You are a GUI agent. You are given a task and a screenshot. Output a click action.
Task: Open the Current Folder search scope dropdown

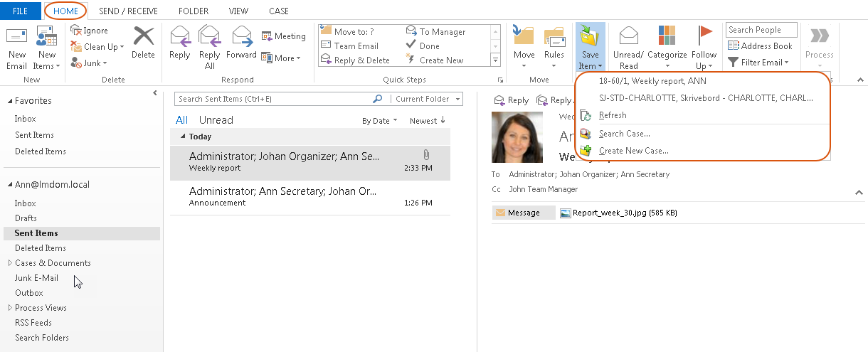pos(428,100)
